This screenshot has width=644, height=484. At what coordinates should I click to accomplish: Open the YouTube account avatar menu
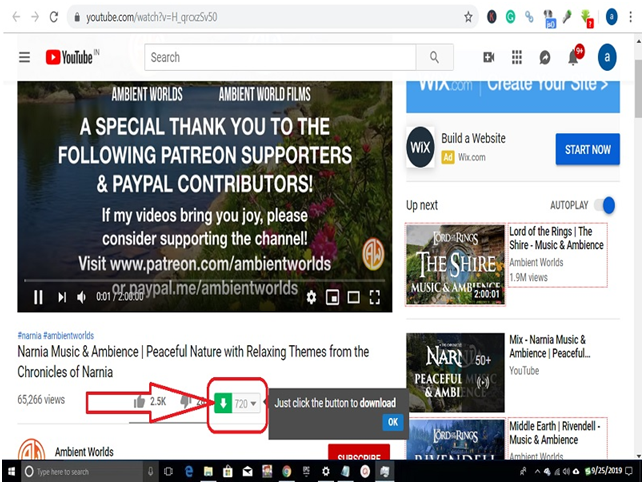click(x=607, y=57)
